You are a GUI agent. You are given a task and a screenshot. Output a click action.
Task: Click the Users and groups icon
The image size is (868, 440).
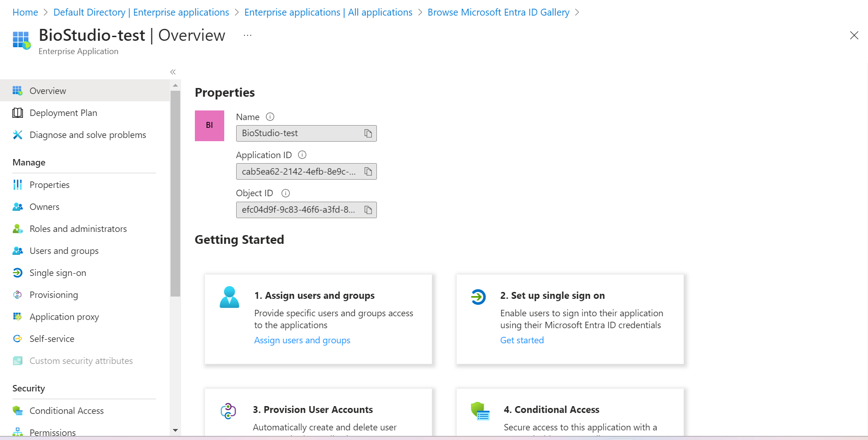point(17,251)
